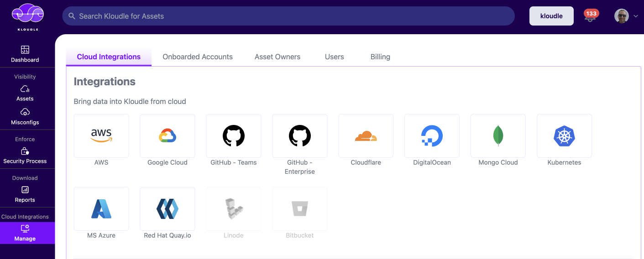Switch to the Users tab

point(335,57)
